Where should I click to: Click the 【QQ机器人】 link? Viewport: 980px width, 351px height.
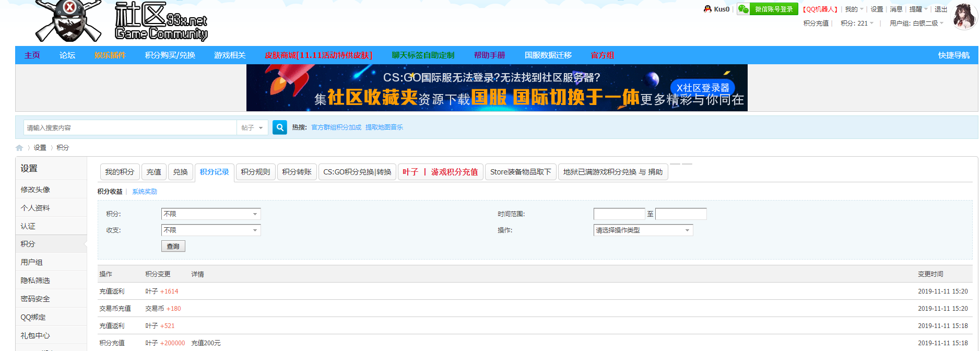(820, 9)
